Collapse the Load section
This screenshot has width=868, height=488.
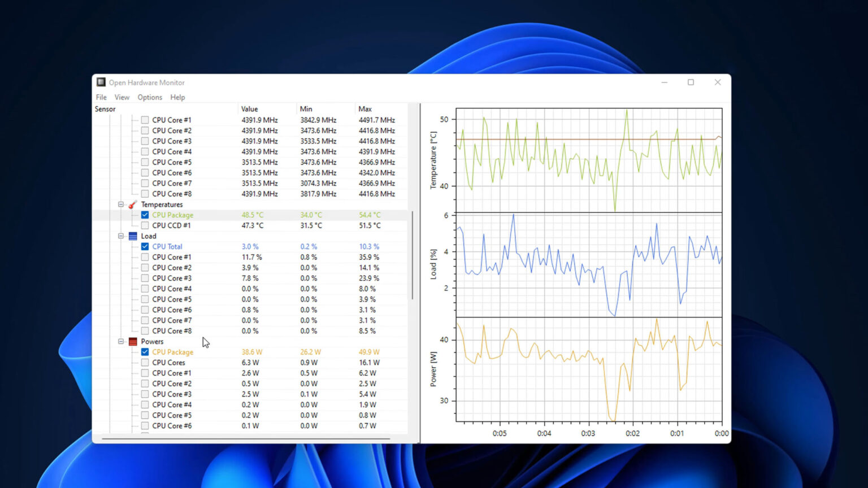(121, 236)
